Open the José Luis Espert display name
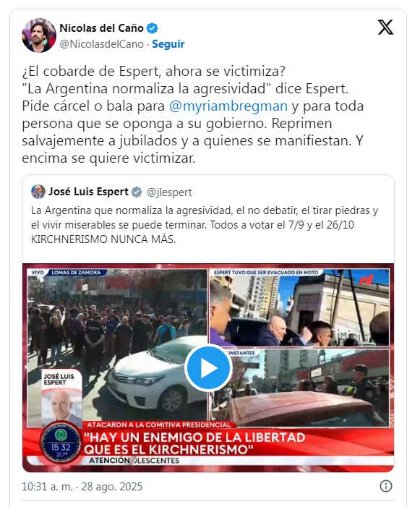 click(x=88, y=192)
